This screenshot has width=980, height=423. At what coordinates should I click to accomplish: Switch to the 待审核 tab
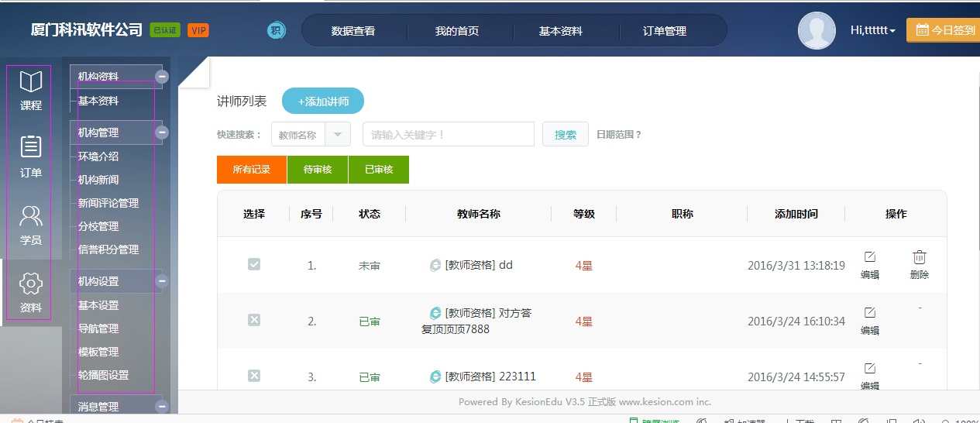(318, 170)
